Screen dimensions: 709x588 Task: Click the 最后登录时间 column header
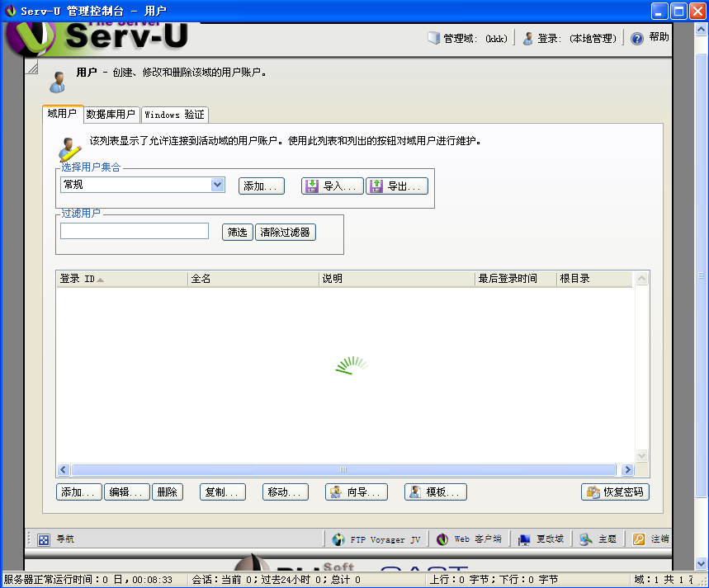516,279
